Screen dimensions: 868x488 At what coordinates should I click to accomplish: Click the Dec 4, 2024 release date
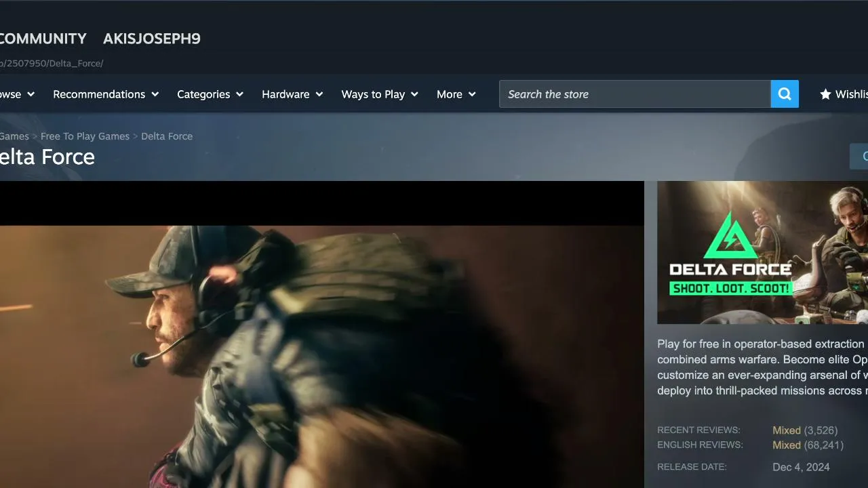coord(801,467)
